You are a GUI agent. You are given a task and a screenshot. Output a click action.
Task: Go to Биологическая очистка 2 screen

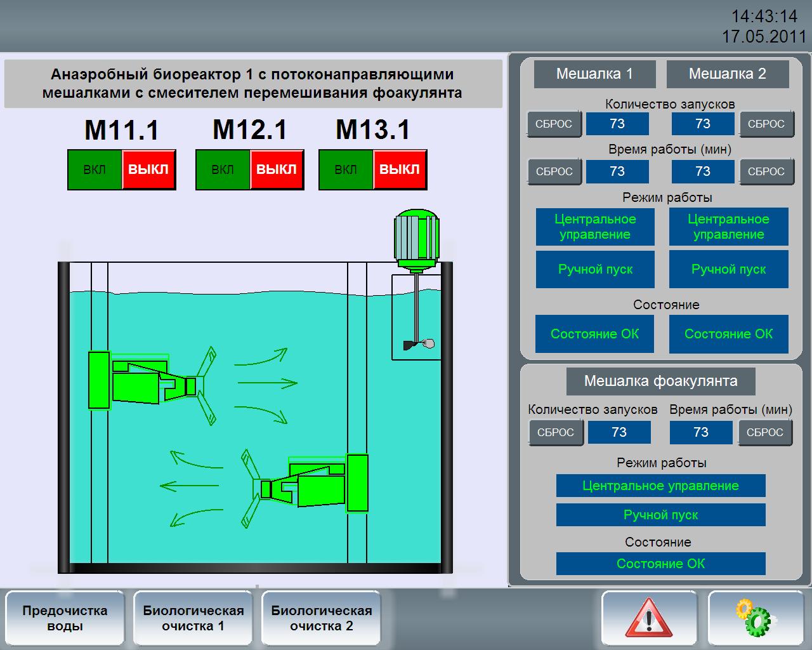click(321, 618)
